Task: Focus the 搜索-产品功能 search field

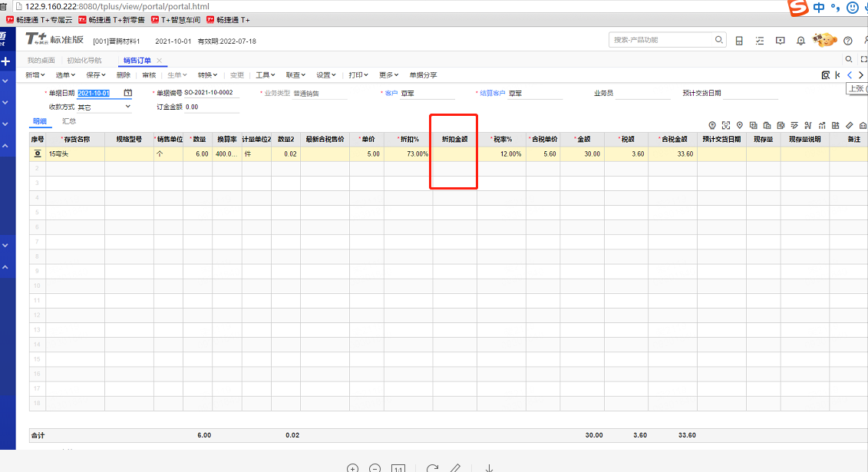Action: click(x=661, y=40)
